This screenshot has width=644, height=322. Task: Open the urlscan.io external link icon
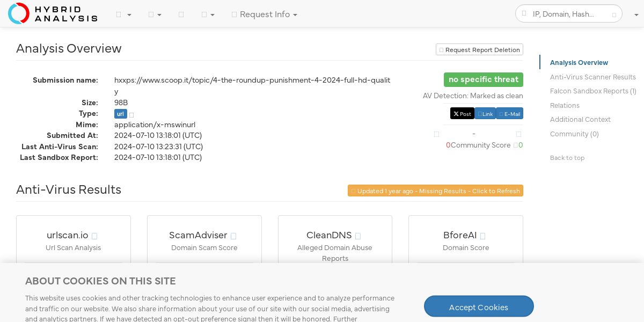(94, 236)
